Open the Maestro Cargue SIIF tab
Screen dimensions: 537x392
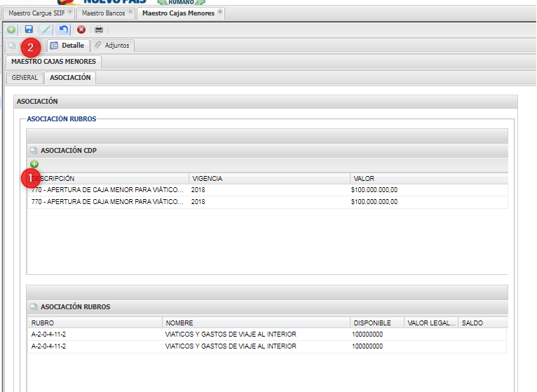click(x=36, y=13)
